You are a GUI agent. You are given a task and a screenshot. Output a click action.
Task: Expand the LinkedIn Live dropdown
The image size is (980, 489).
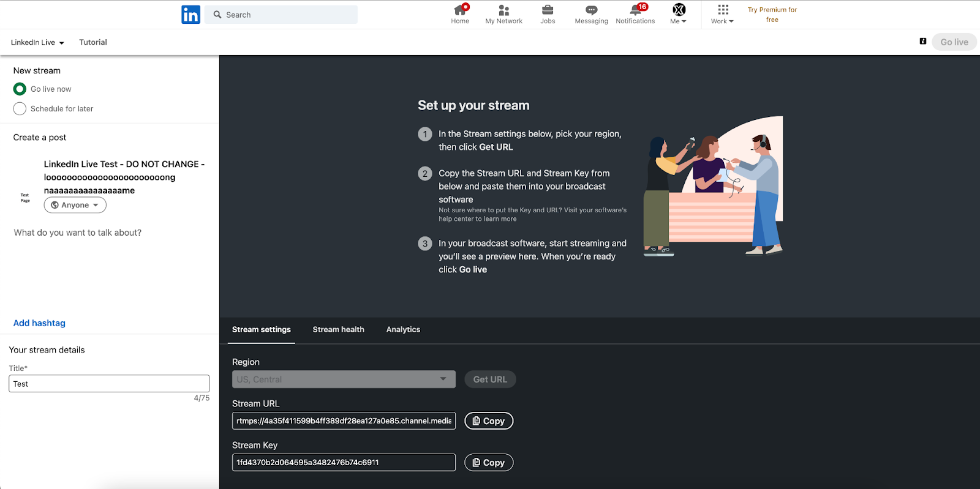pos(37,42)
